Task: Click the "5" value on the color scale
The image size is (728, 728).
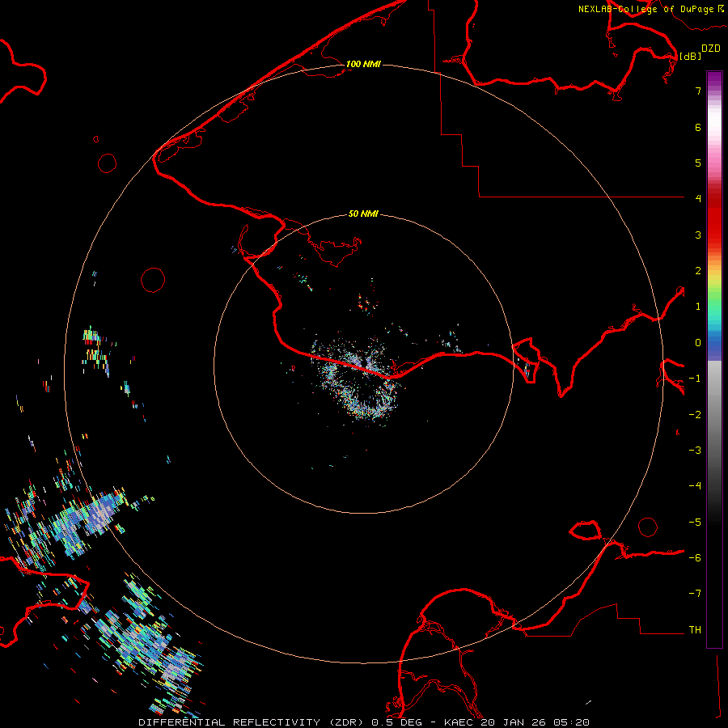Action: (x=698, y=163)
